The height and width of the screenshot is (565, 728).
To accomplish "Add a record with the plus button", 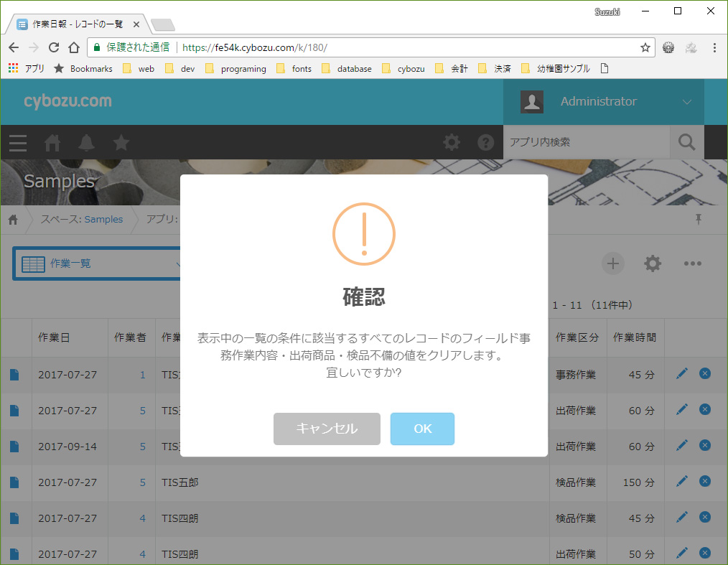I will (613, 263).
